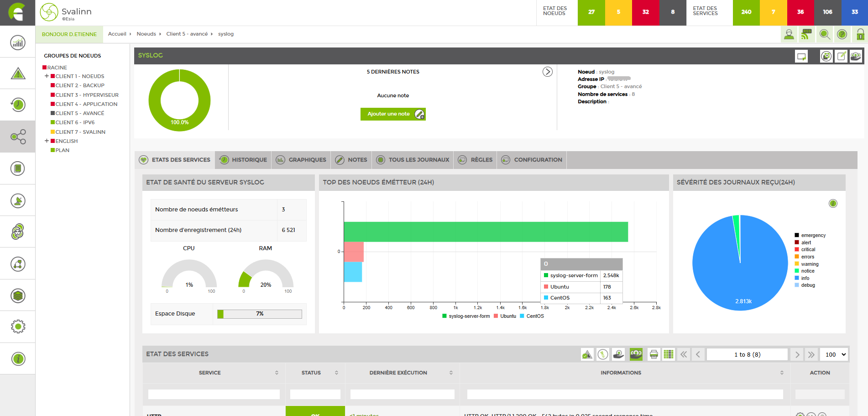Viewport: 868px width, 416px height.
Task: Click the info icon above severity pie chart
Action: tap(833, 204)
